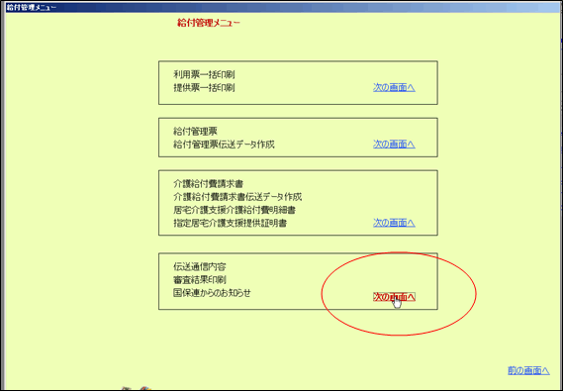The image size is (564, 392).
Task: Click the 介護給付費請求書 entry
Action: click(x=208, y=184)
